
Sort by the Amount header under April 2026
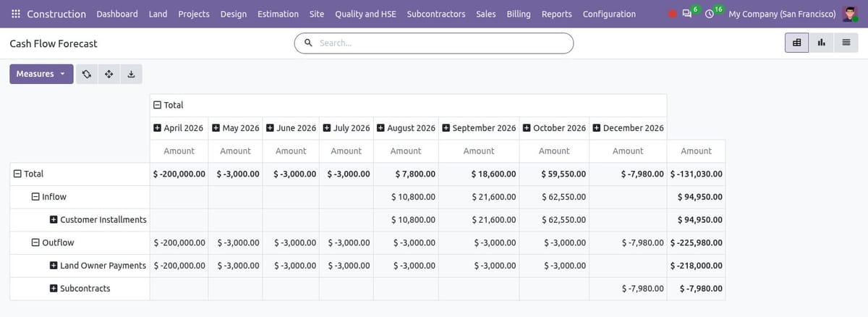coord(179,151)
